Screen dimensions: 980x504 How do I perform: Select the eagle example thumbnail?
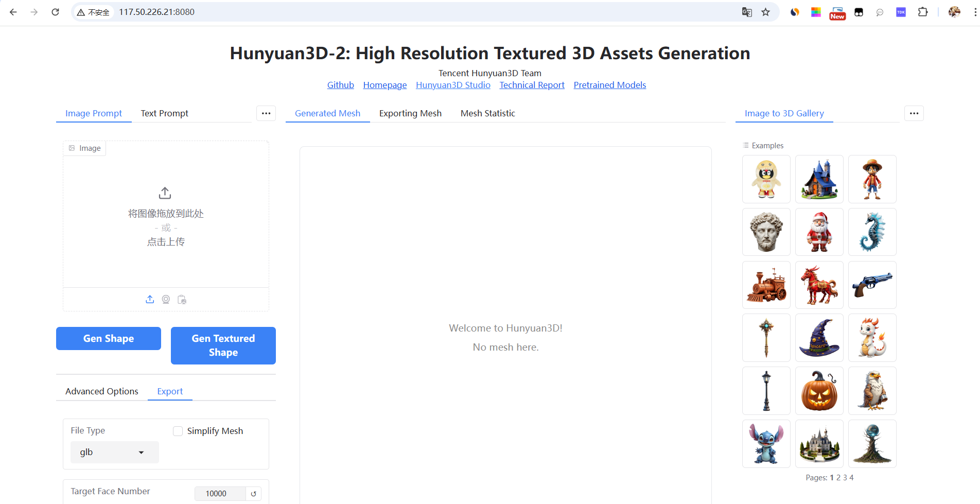[x=872, y=391]
